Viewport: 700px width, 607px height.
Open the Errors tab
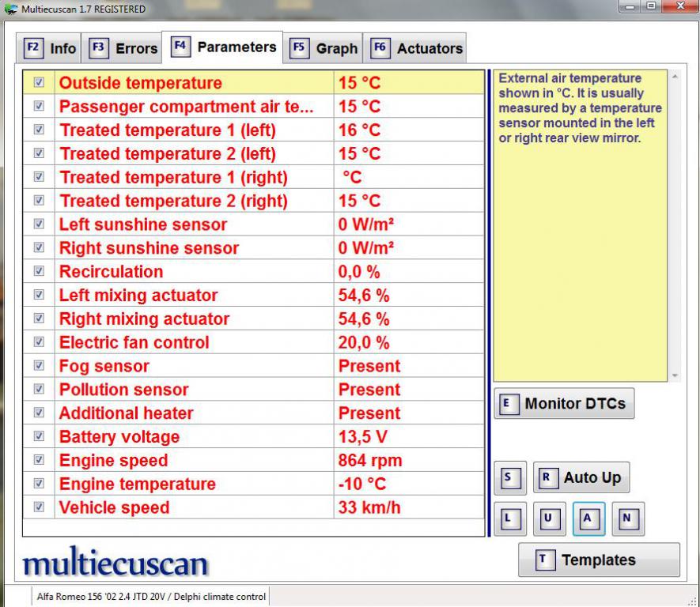coord(123,48)
